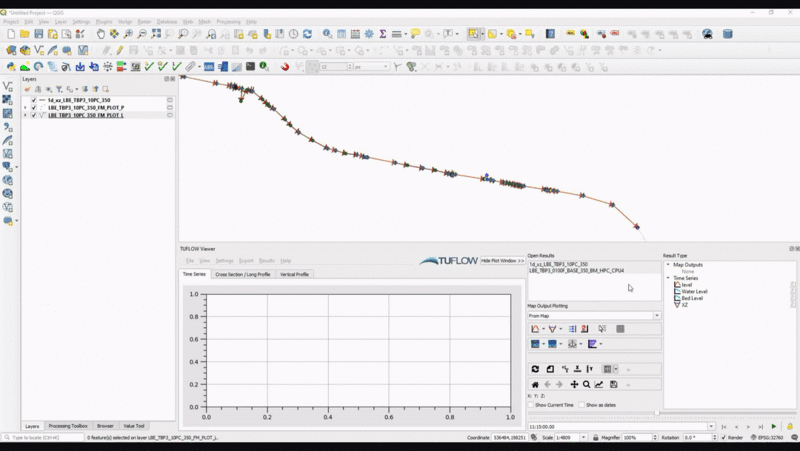Open the Processing menu
This screenshot has height=451, width=800.
(227, 21)
